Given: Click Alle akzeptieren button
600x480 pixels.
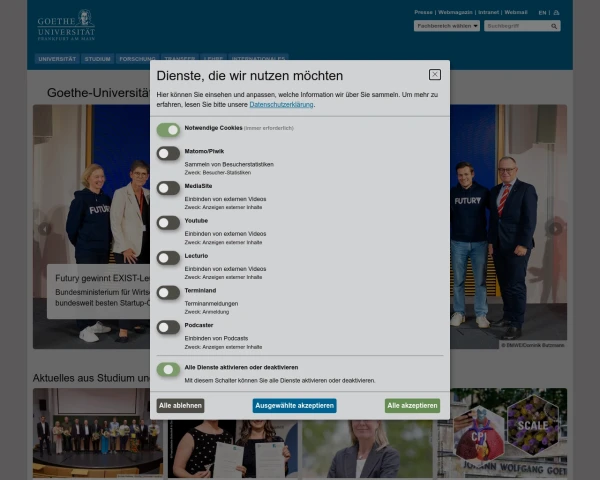Looking at the screenshot, I should (412, 406).
